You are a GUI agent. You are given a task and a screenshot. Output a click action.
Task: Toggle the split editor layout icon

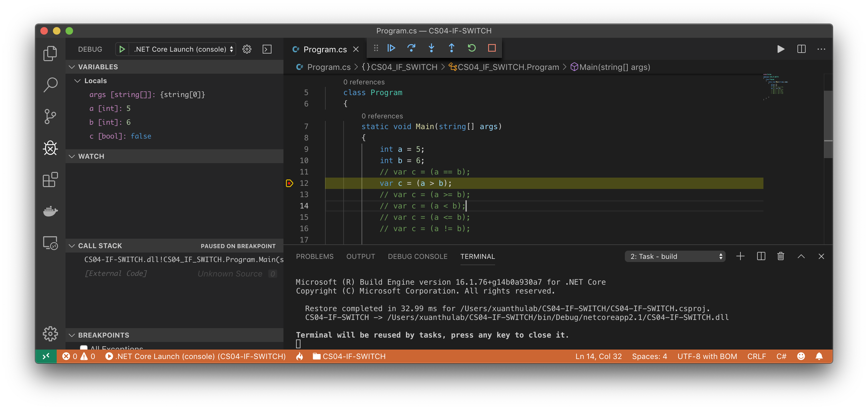(x=801, y=49)
